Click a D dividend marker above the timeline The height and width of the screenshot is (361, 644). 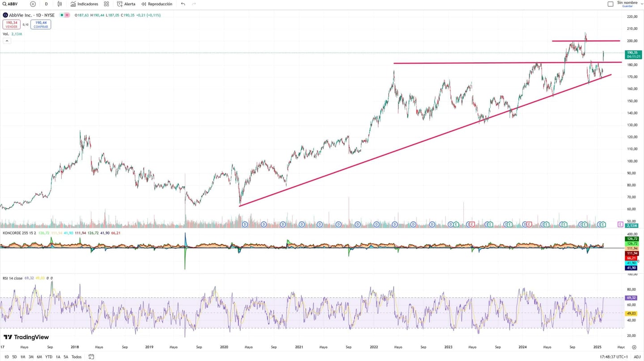coord(245,225)
